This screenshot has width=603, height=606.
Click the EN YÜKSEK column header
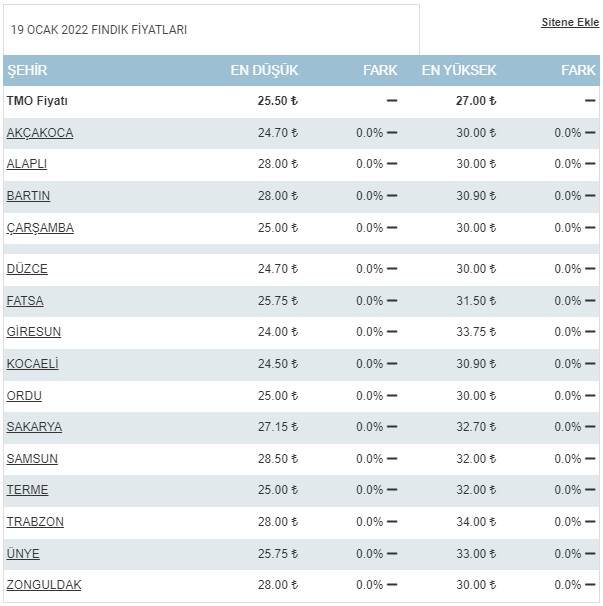pyautogui.click(x=459, y=71)
